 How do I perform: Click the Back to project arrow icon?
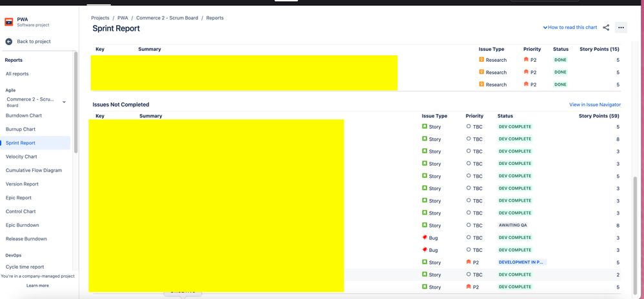click(8, 41)
